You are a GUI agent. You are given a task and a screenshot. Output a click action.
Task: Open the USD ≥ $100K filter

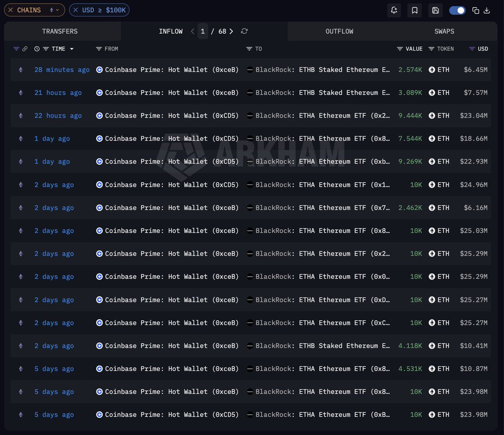point(104,10)
